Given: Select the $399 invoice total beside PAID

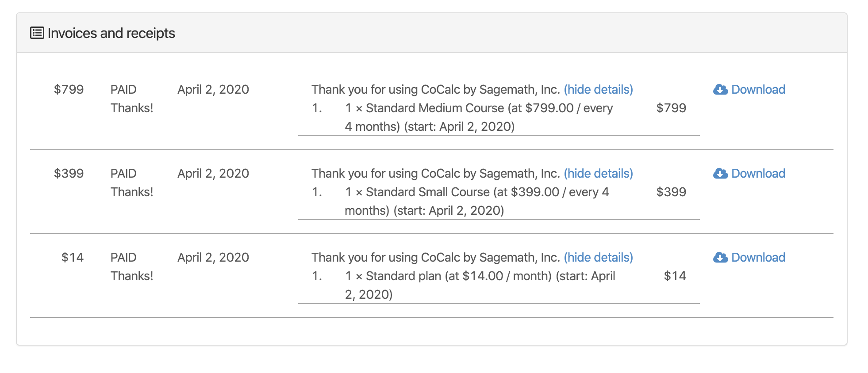Looking at the screenshot, I should tap(69, 174).
